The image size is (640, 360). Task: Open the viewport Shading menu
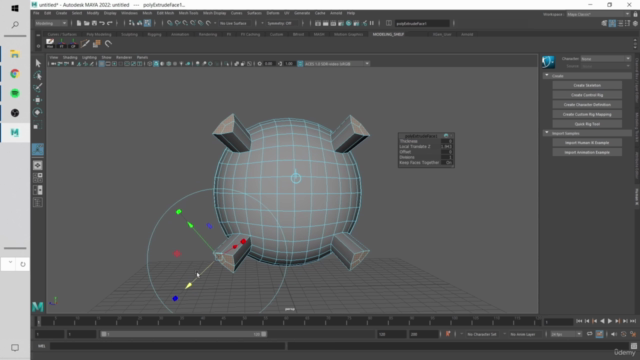pyautogui.click(x=70, y=58)
